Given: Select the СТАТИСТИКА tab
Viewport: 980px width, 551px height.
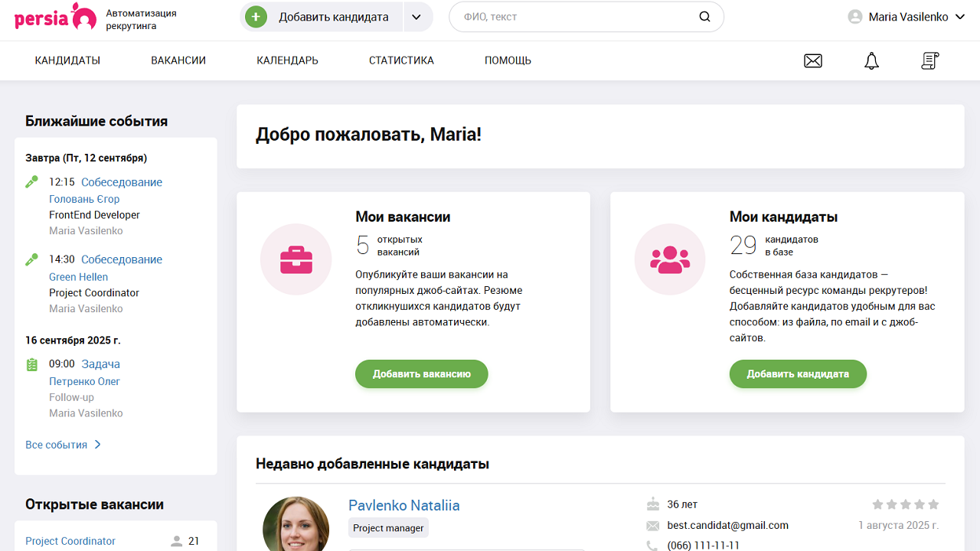Looking at the screenshot, I should coord(401,60).
